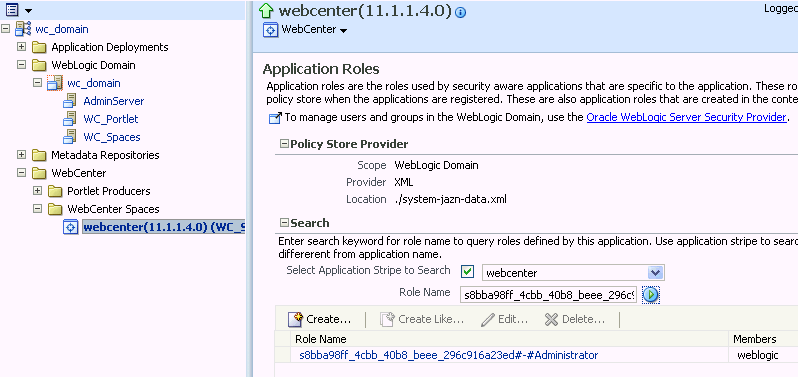Click the Edit pencil icon
Viewport: 798px width, 377px height.
(x=488, y=320)
